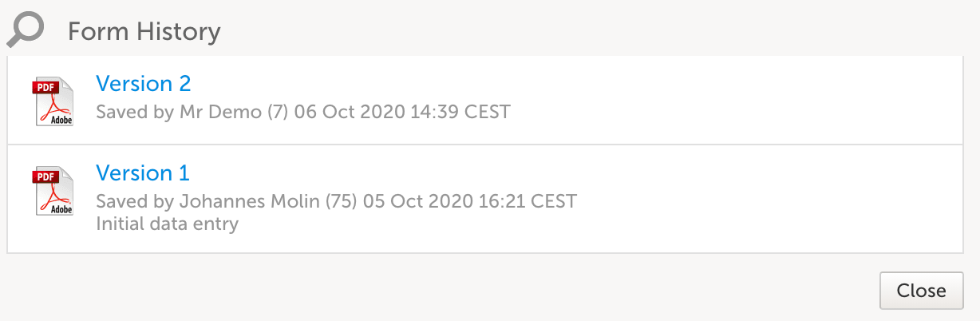
Task: Click the red PDF badge on Version 1 icon
Action: [44, 176]
